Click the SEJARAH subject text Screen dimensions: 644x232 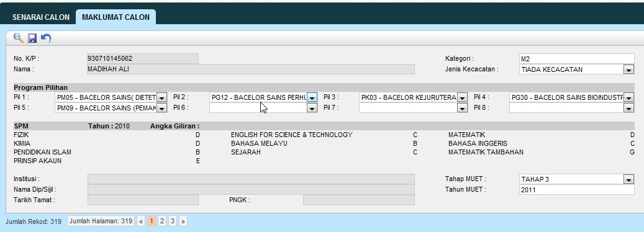coord(245,152)
